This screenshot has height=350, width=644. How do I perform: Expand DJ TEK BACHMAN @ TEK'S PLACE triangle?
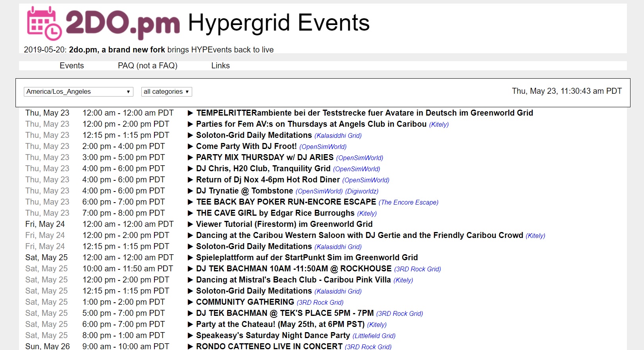point(190,313)
